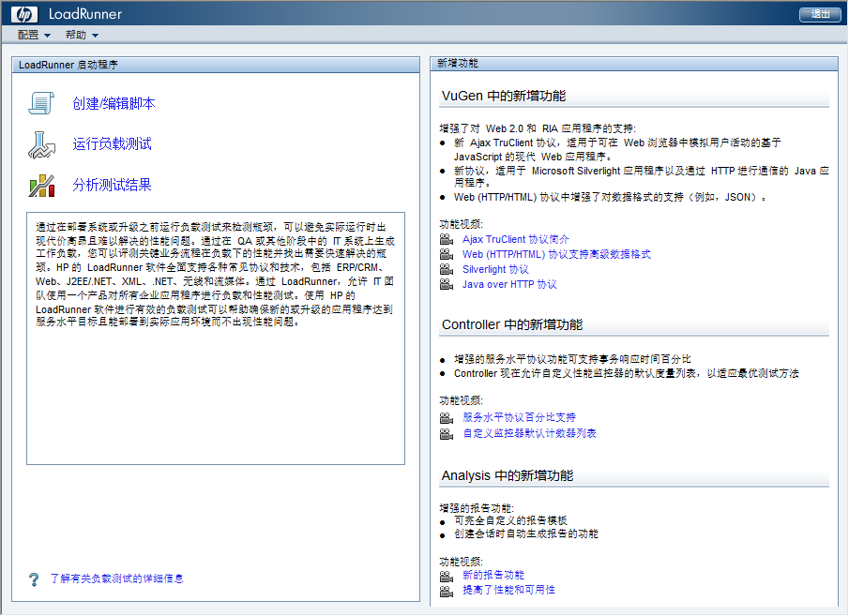Open 提高了性能和可用性 video link
This screenshot has height=616, width=849.
pyautogui.click(x=509, y=590)
